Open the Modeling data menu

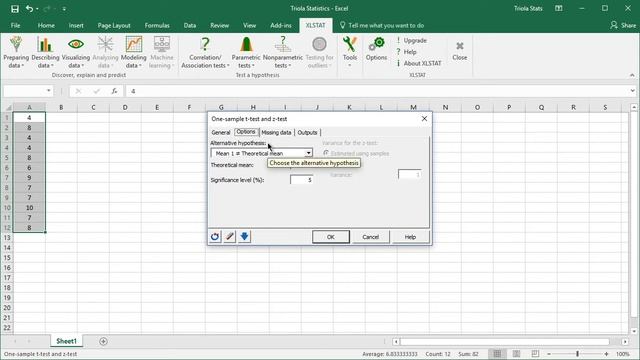click(133, 52)
